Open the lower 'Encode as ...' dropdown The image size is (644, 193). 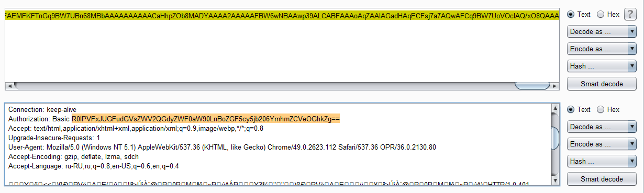[x=602, y=144]
